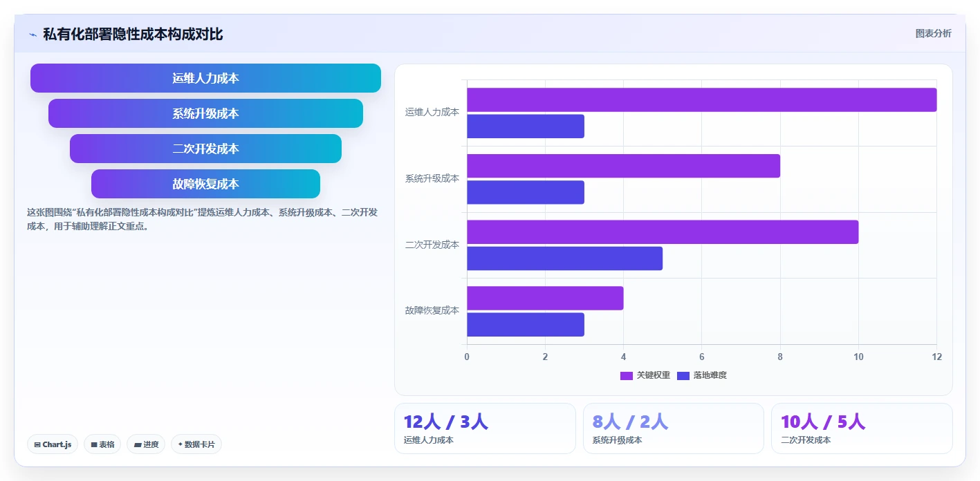Screen dimensions: 980x481
Task: Click the 进度 tag chip
Action: point(146,444)
